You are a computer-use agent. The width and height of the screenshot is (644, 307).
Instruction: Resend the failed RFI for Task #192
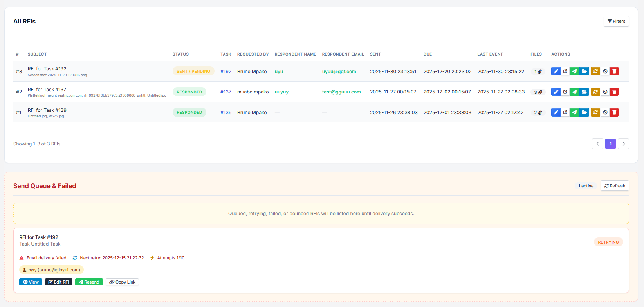click(89, 282)
